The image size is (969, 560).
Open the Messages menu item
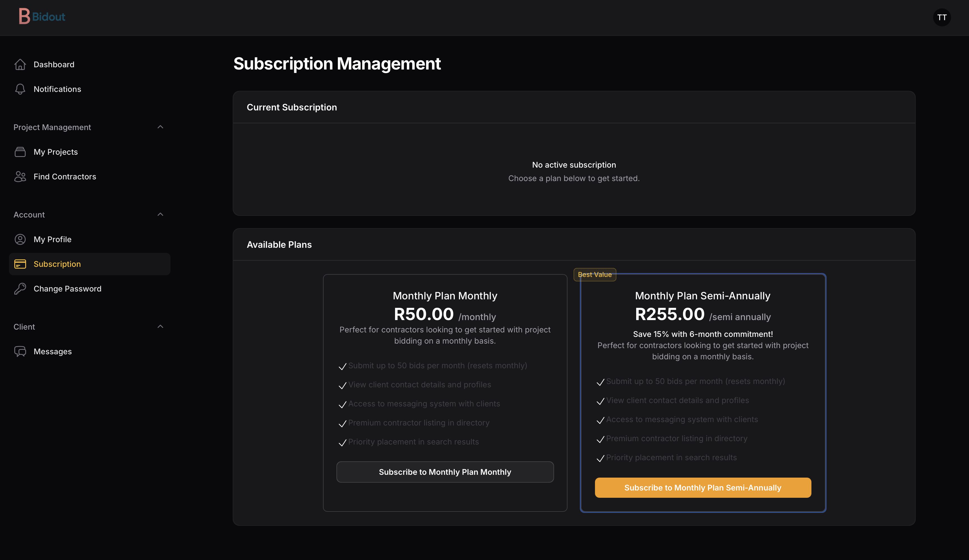pyautogui.click(x=53, y=351)
